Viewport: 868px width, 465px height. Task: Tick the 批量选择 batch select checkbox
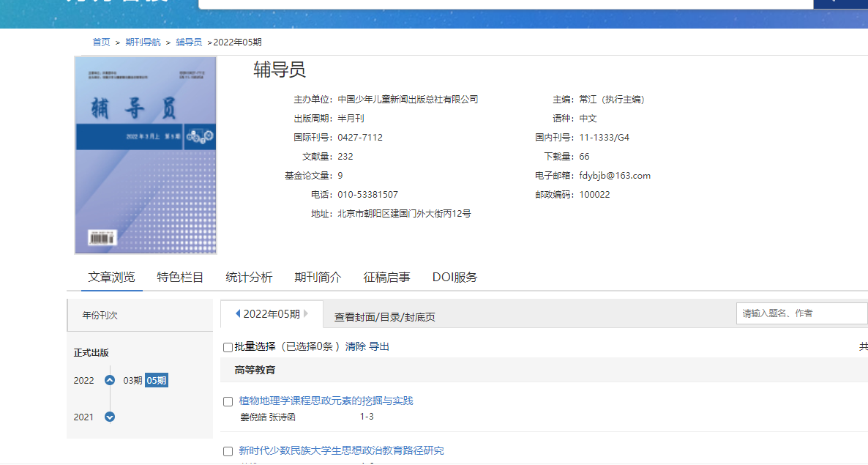pyautogui.click(x=228, y=347)
